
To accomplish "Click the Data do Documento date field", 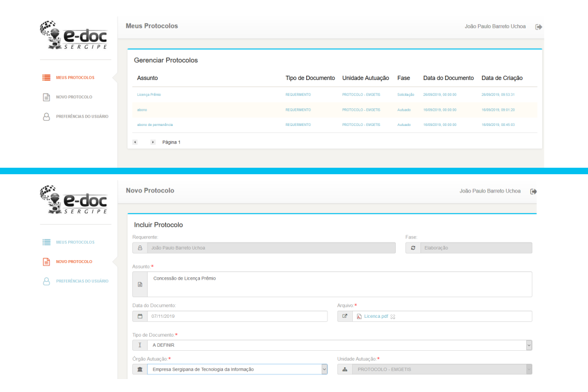I will point(236,317).
